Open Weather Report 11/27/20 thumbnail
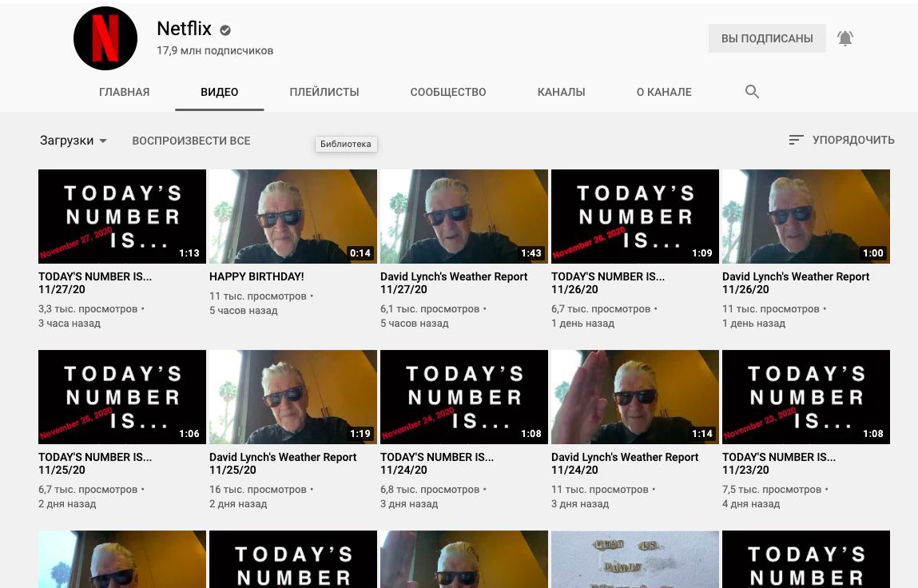 point(464,217)
